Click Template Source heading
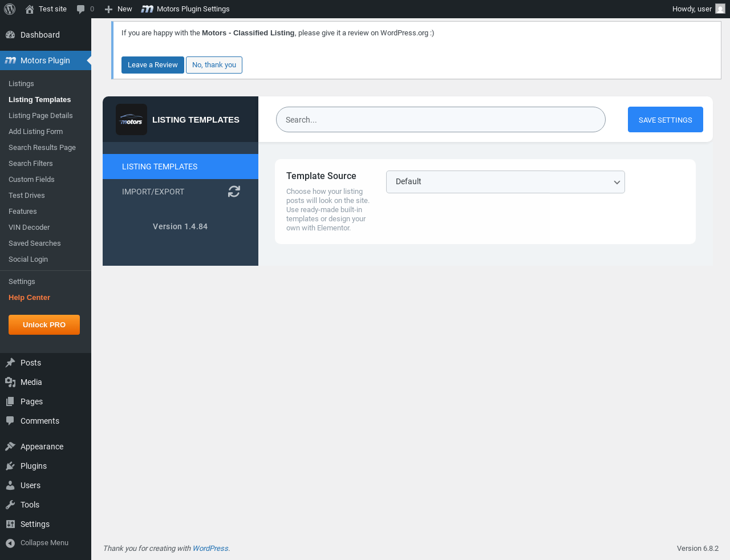Viewport: 730px width, 560px height. pos(321,176)
